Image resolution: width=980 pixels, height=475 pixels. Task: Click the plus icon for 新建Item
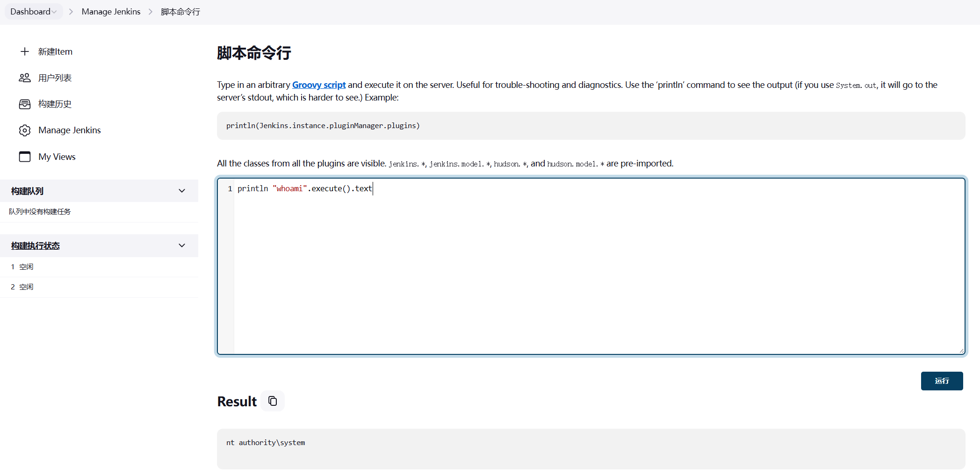pyautogui.click(x=25, y=51)
